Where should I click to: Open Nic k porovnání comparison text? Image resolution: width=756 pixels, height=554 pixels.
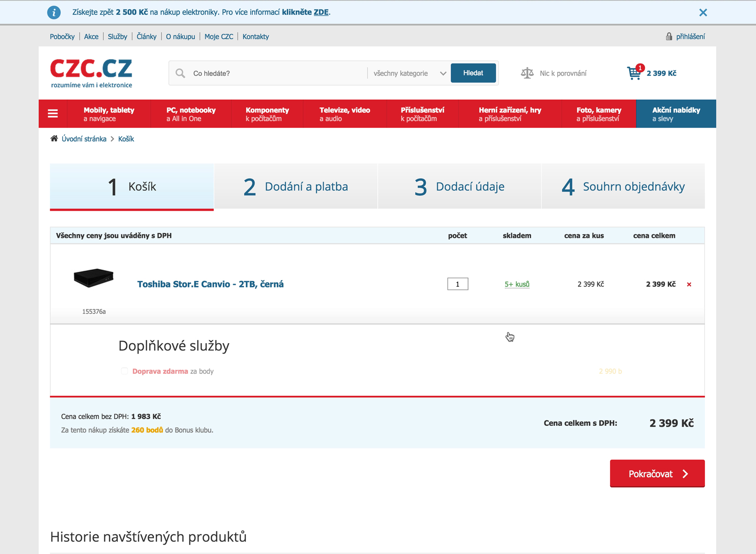(x=563, y=73)
